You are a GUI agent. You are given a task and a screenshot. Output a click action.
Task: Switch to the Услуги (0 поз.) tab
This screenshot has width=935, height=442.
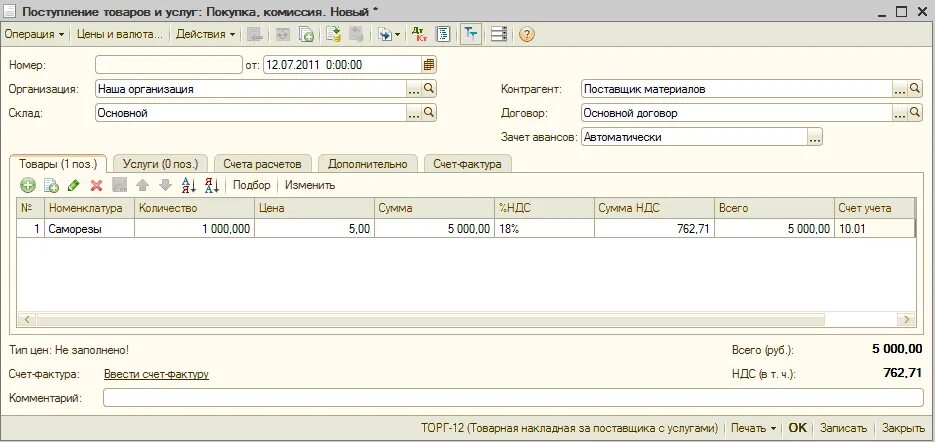(160, 163)
